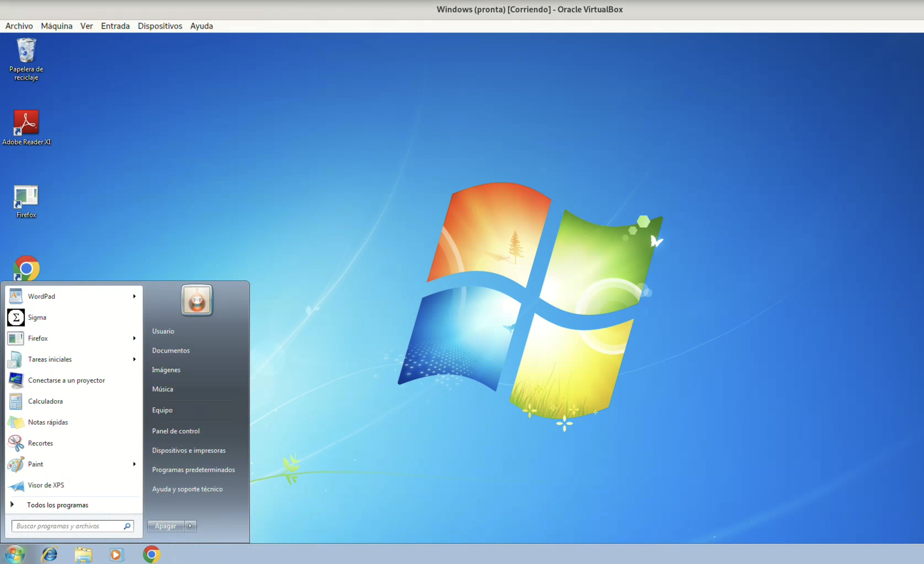
Task: Open Tareas iniciales in Start menu
Action: pos(74,359)
